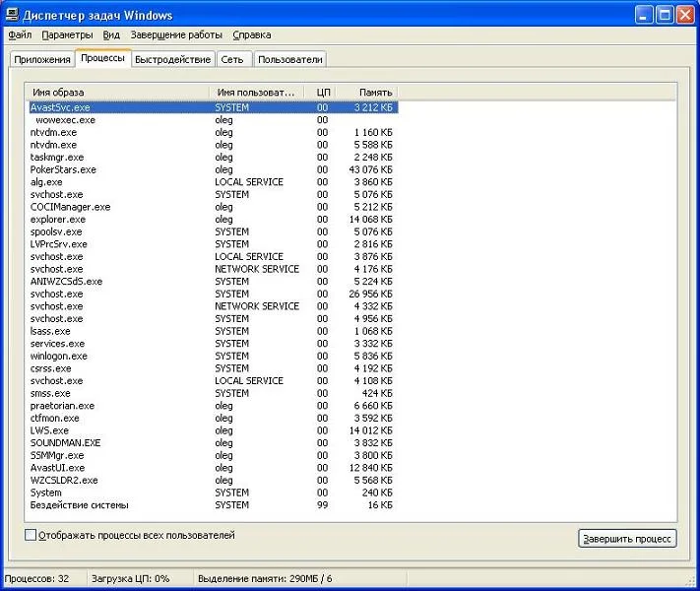The height and width of the screenshot is (591, 700).
Task: Switch to the Пользователи tab
Action: (290, 59)
